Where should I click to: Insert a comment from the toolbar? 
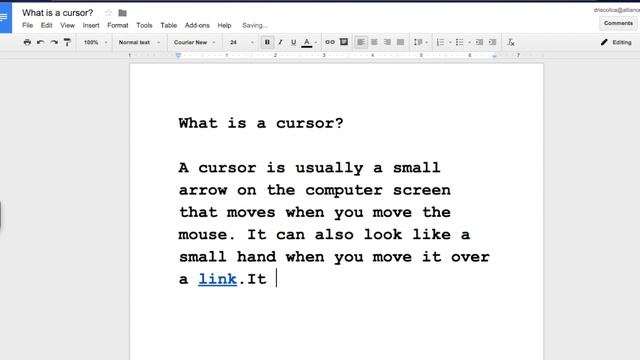[x=344, y=42]
